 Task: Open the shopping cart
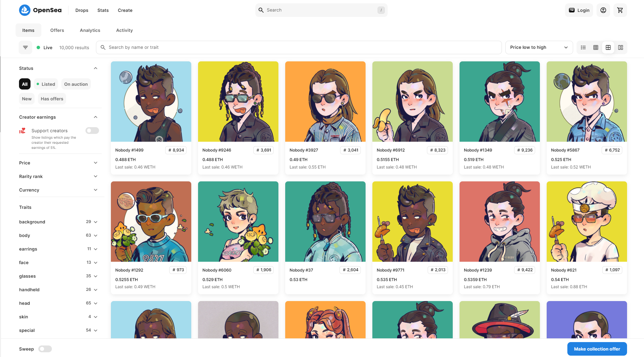620,10
